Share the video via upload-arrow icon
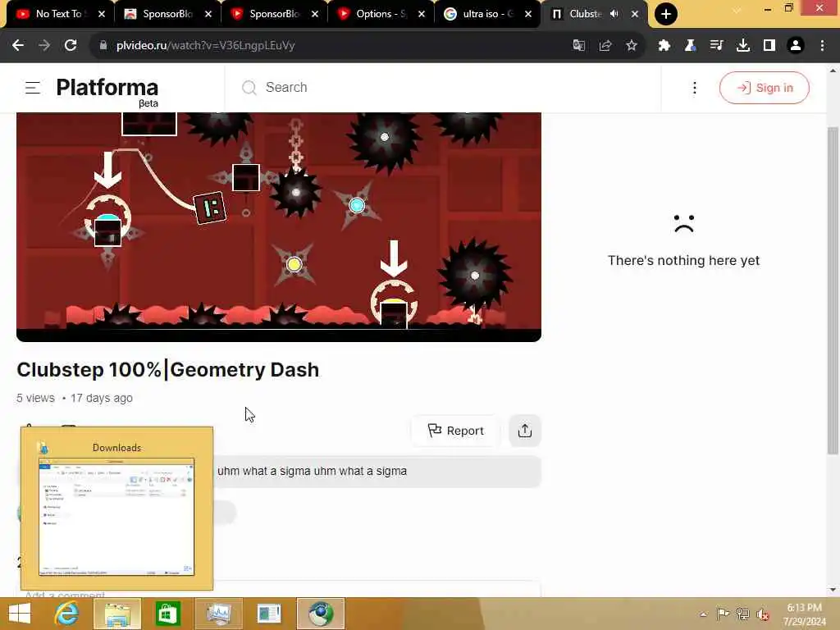The width and height of the screenshot is (840, 630). 524,431
